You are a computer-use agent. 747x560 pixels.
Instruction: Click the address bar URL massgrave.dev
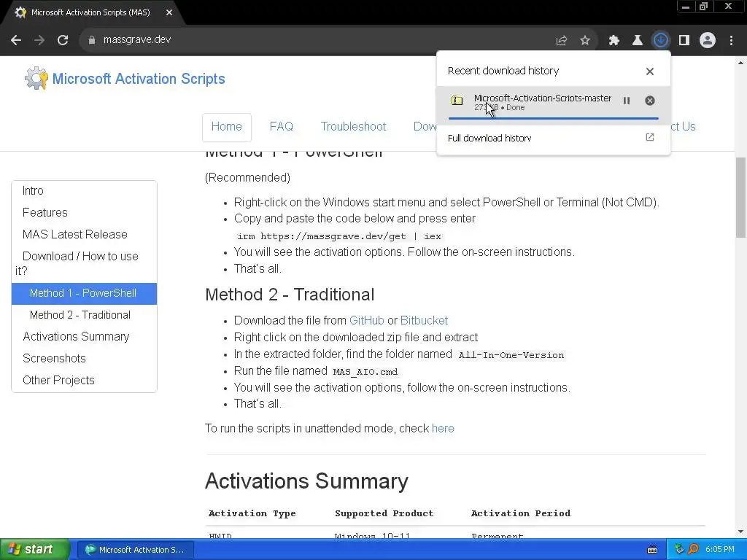pyautogui.click(x=136, y=40)
